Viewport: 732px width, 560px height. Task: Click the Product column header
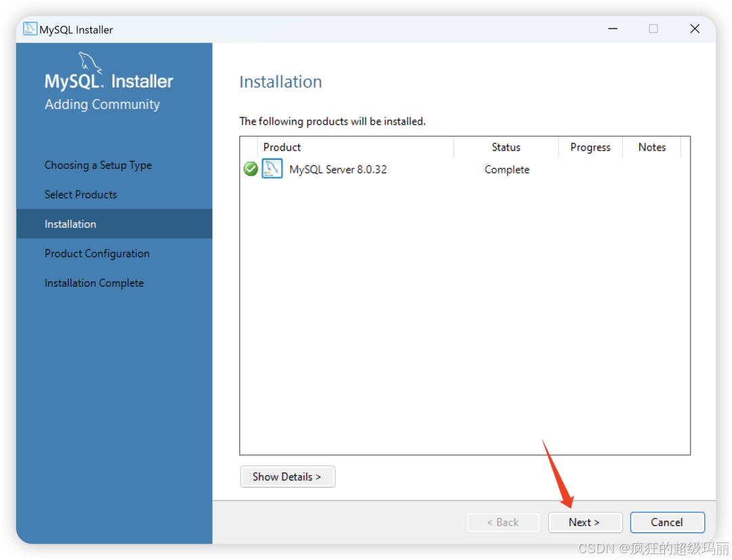(x=355, y=147)
